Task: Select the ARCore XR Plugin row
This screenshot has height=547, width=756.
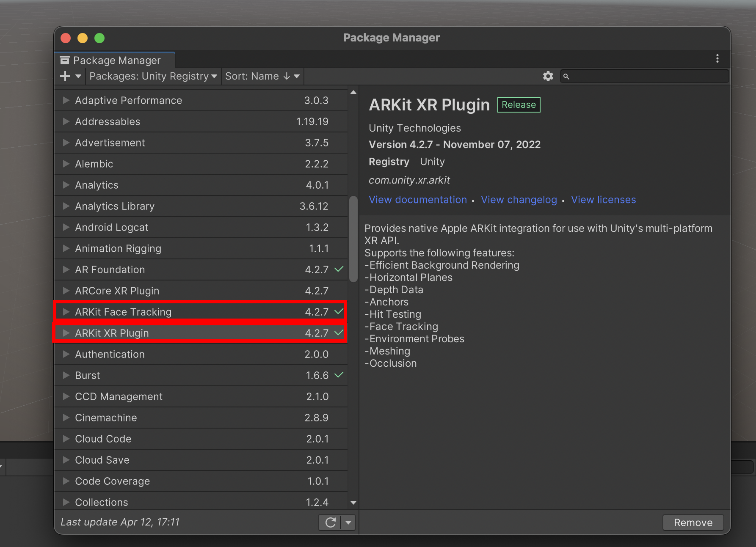Action: click(x=201, y=291)
